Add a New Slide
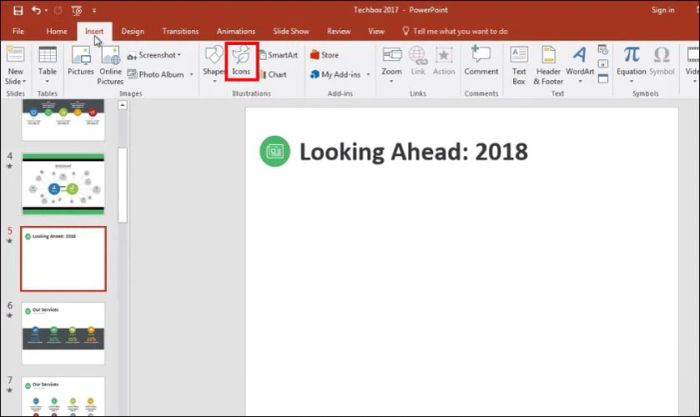700x417 pixels. (x=15, y=56)
